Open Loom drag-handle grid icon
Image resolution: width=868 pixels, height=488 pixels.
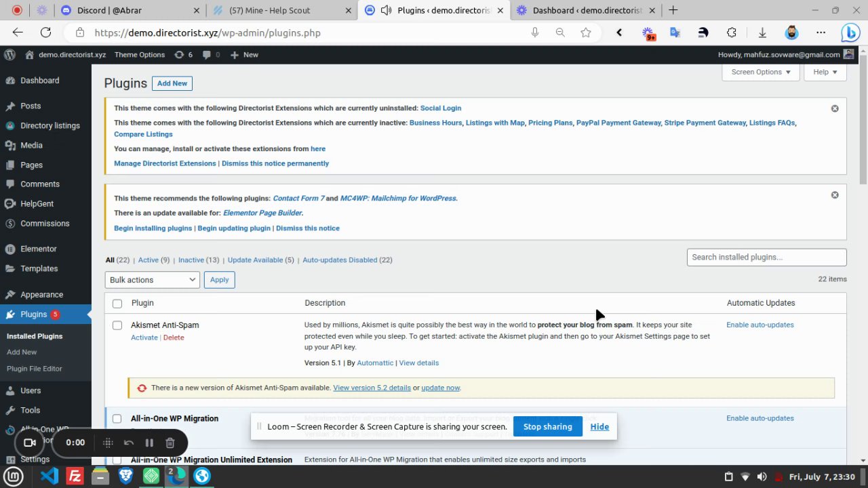tap(108, 443)
